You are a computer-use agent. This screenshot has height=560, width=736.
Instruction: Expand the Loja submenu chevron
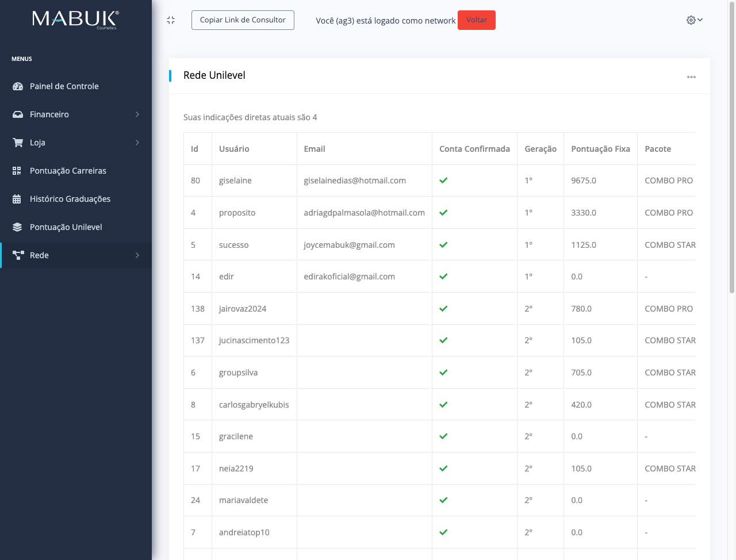pyautogui.click(x=137, y=143)
